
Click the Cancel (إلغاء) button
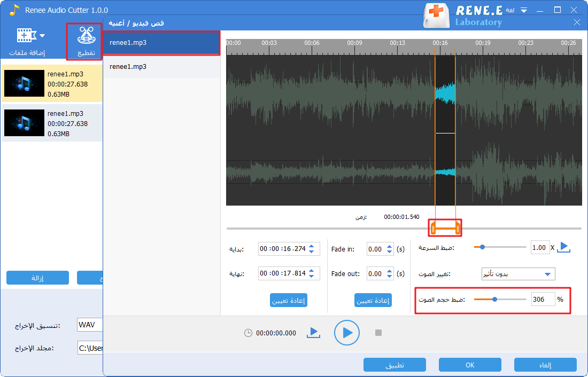545,365
